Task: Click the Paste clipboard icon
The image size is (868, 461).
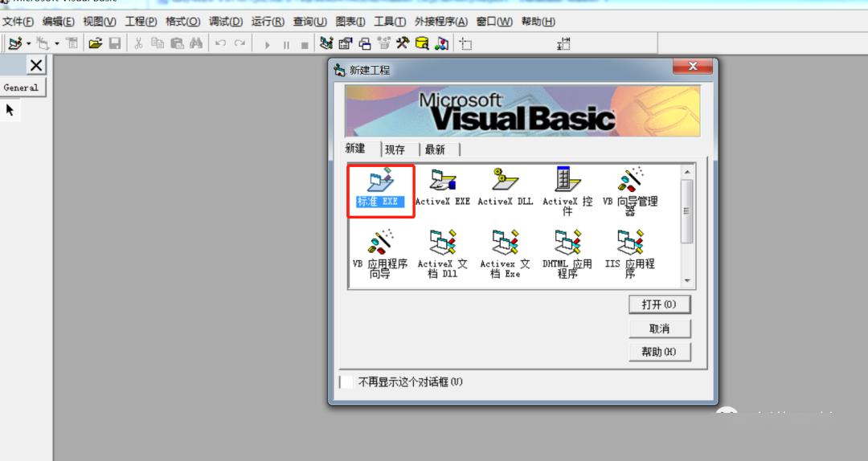Action: click(177, 43)
